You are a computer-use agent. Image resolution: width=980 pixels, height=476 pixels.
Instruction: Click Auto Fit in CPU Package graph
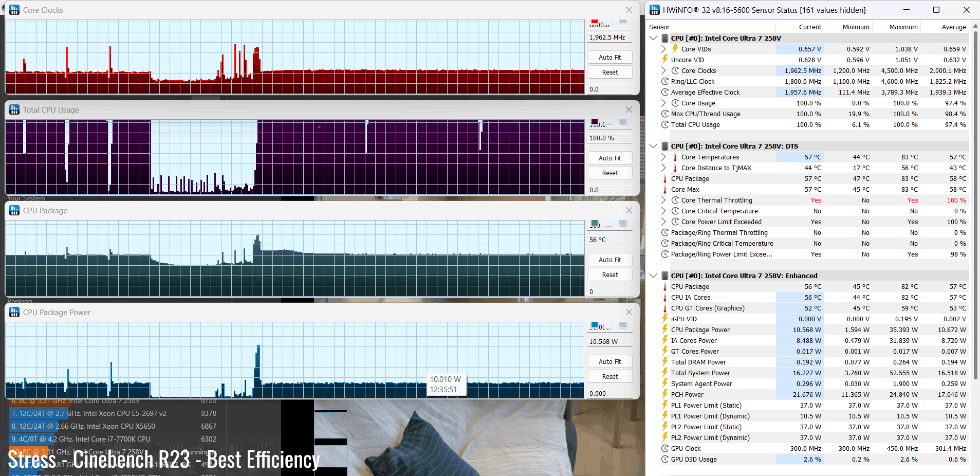click(610, 260)
